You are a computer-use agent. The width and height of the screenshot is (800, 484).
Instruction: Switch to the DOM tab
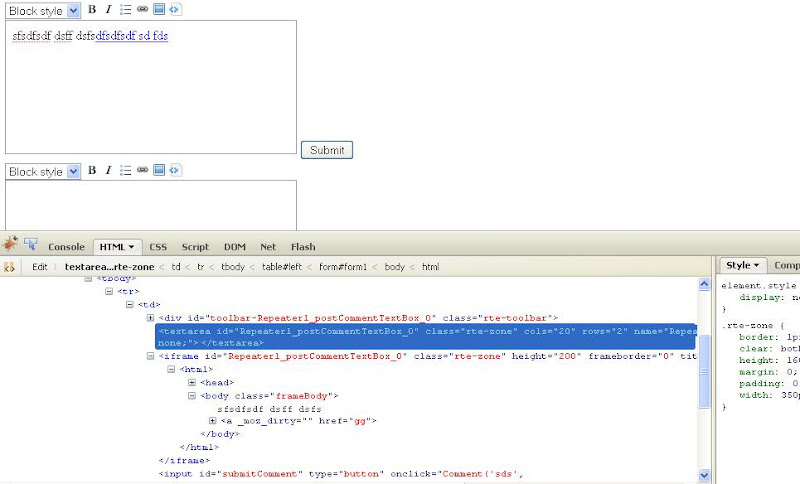[235, 247]
